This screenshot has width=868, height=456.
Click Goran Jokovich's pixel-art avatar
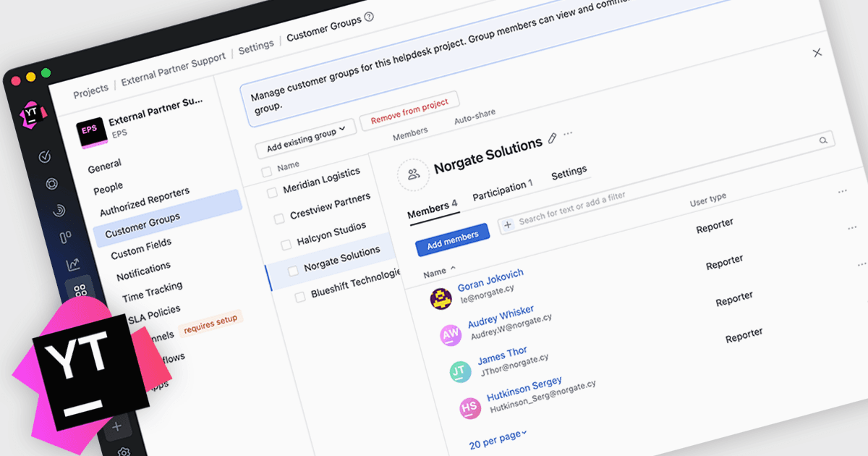pos(441,298)
